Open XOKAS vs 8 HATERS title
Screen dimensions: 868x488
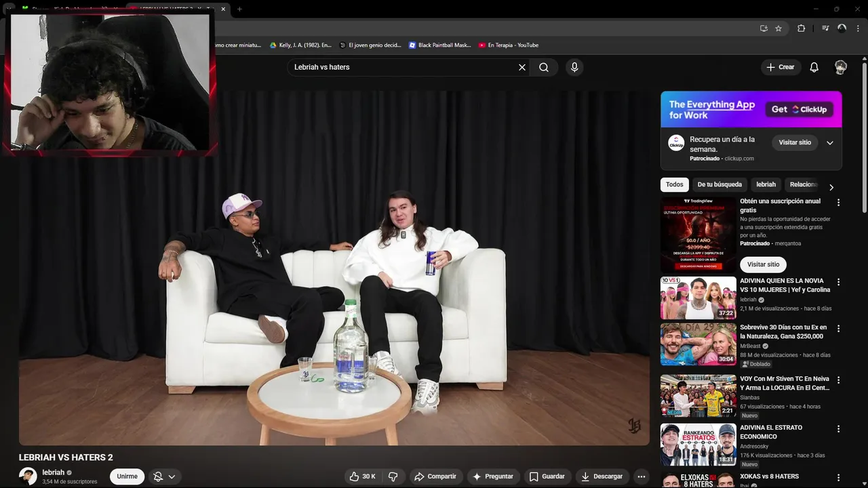click(769, 476)
